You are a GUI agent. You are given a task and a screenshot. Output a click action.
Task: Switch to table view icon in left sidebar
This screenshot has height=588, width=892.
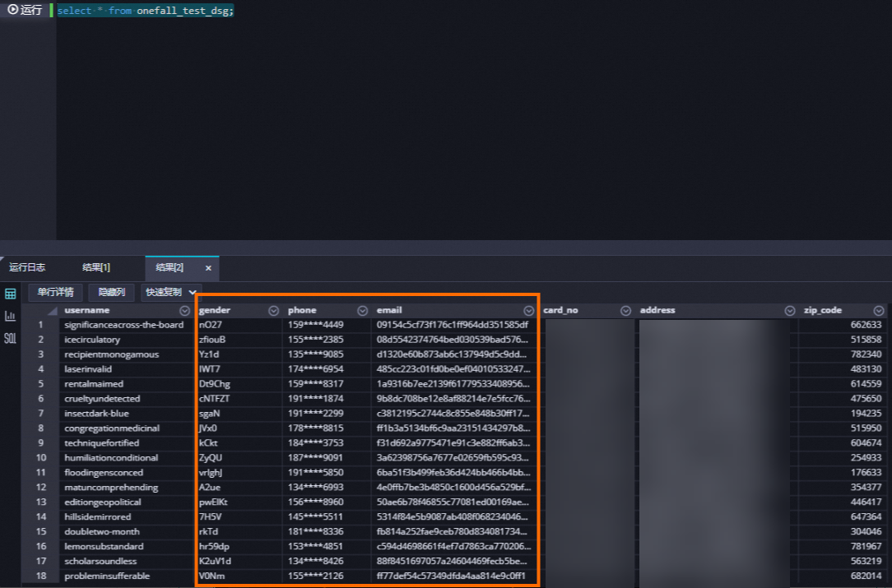pyautogui.click(x=10, y=294)
